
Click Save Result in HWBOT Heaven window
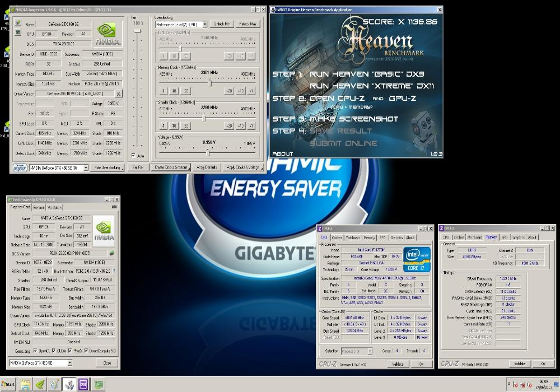click(x=340, y=131)
